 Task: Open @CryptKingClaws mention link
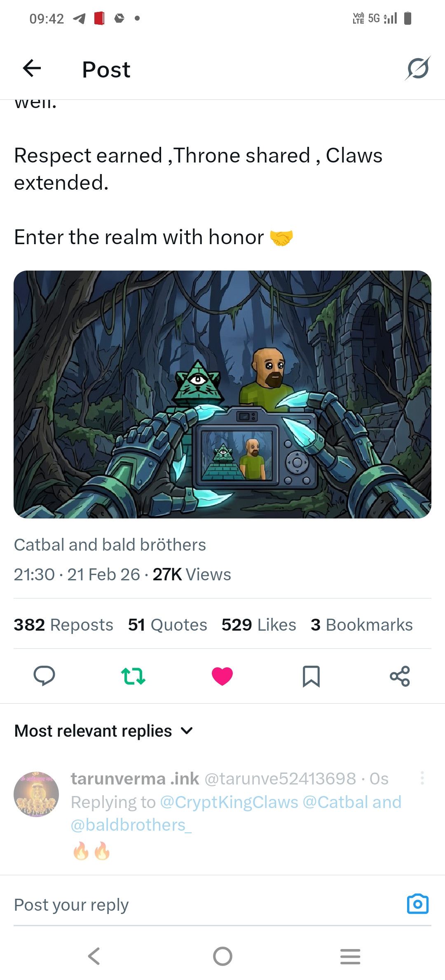229,802
